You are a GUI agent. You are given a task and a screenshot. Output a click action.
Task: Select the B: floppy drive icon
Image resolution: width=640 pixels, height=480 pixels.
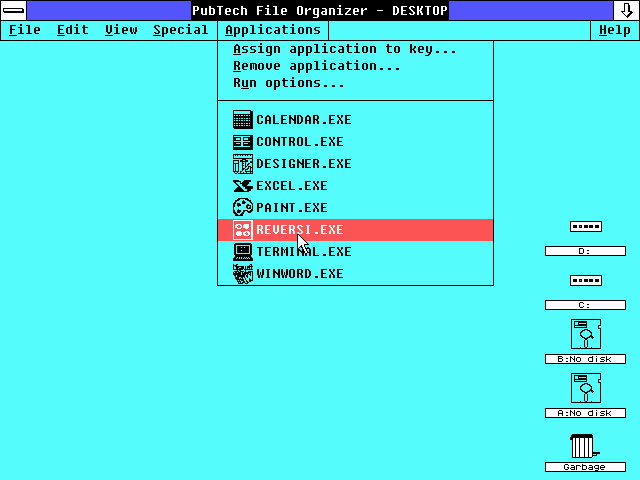point(586,334)
